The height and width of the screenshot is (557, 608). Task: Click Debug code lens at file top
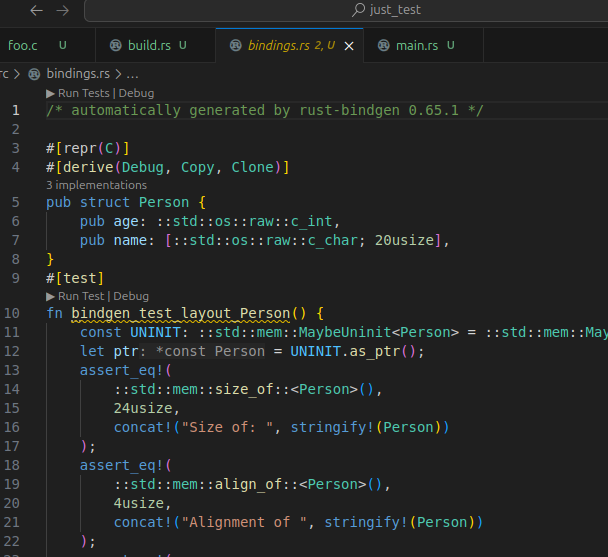(136, 93)
